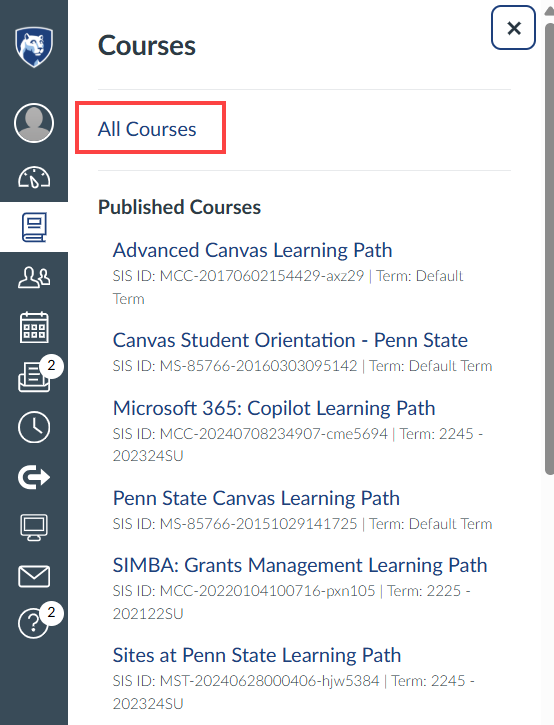Open Sites at Penn State Learning Path
Image resolution: width=554 pixels, height=725 pixels.
pyautogui.click(x=257, y=655)
